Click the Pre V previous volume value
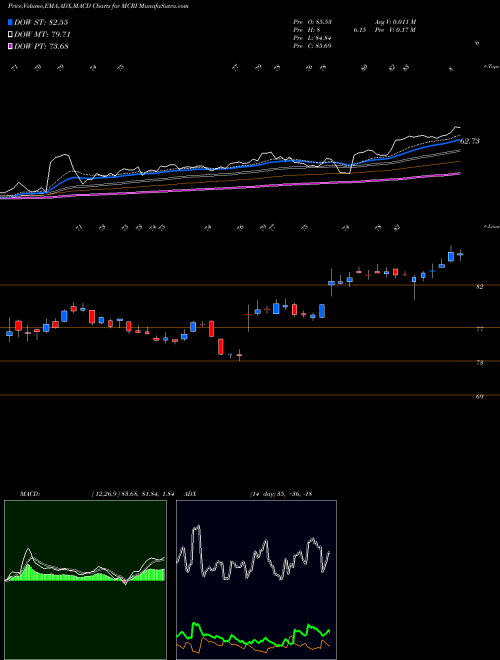500x660 pixels. 408,30
